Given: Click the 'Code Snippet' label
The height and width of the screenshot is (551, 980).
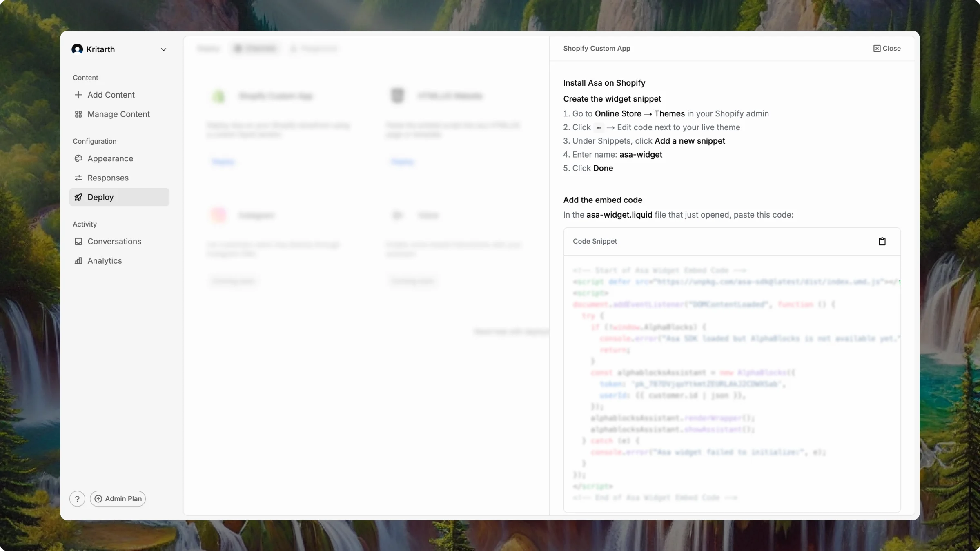Looking at the screenshot, I should pyautogui.click(x=595, y=241).
